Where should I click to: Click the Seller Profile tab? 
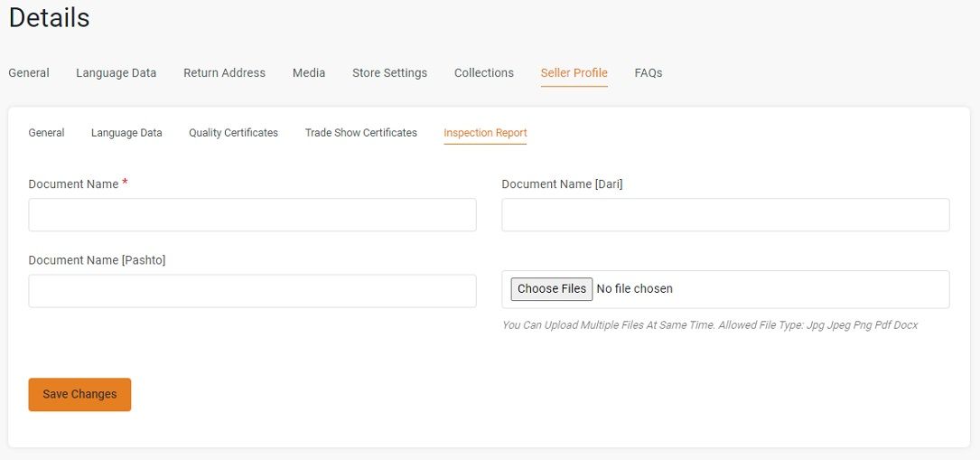574,72
